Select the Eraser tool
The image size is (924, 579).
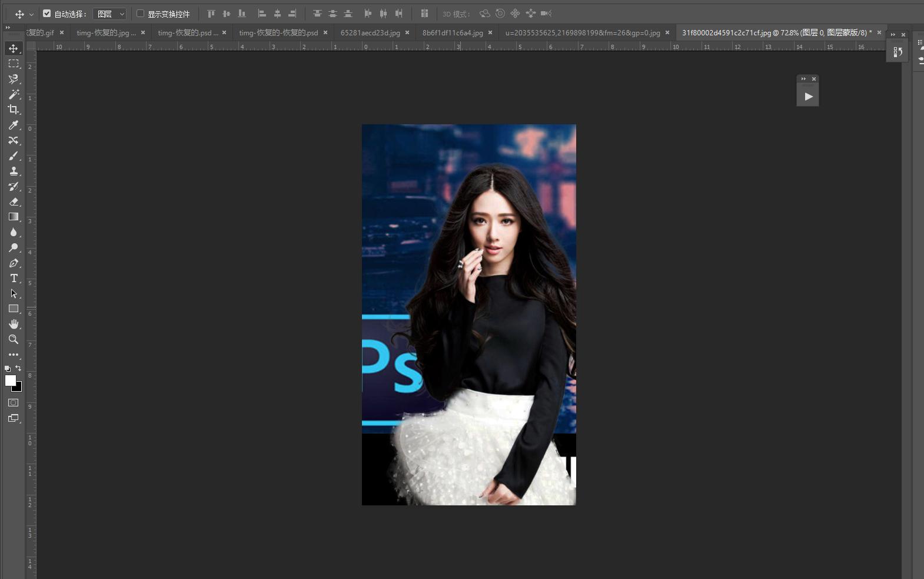(13, 201)
